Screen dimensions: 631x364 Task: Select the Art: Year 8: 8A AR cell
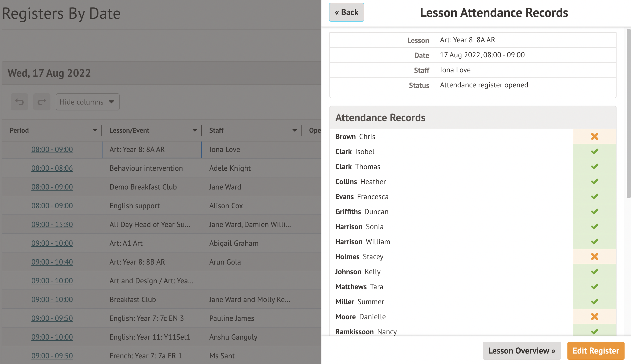152,150
